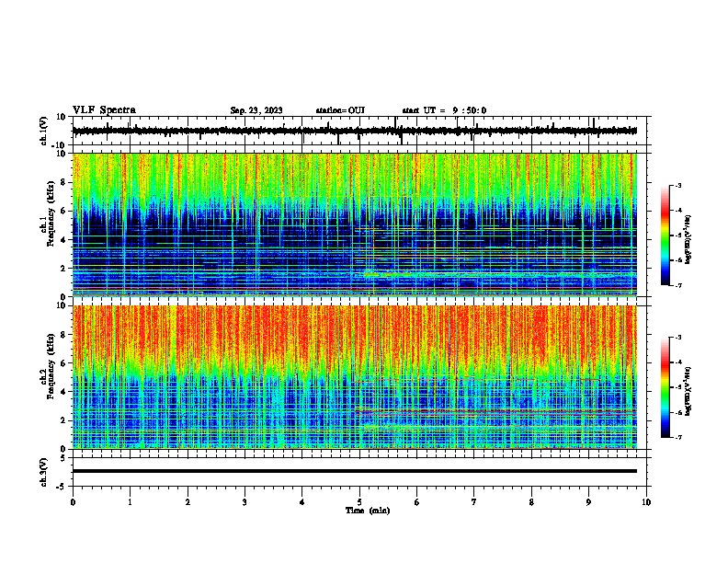The image size is (728, 563).
Task: Click the "8" kHz tick of ch.1 spectrogram
Action: [63, 182]
